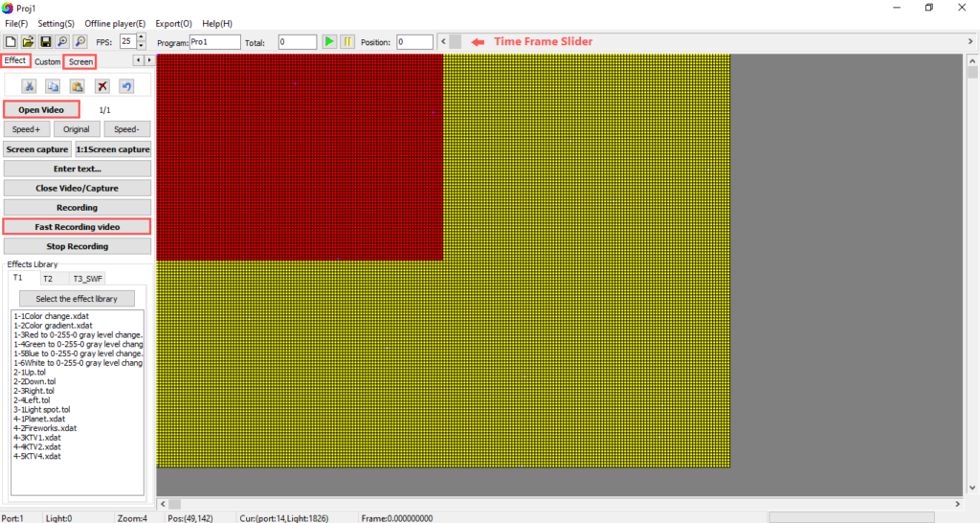The width and height of the screenshot is (980, 523).
Task: Click the 1:1Screen capture button
Action: click(x=113, y=148)
